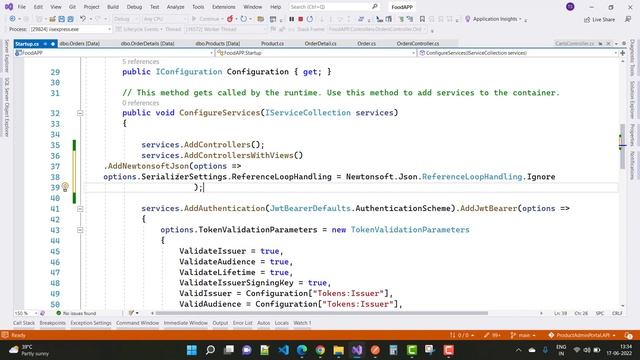640x360 pixels.
Task: Collapse the TokenValidationParameters block at line 43
Action: (80, 230)
